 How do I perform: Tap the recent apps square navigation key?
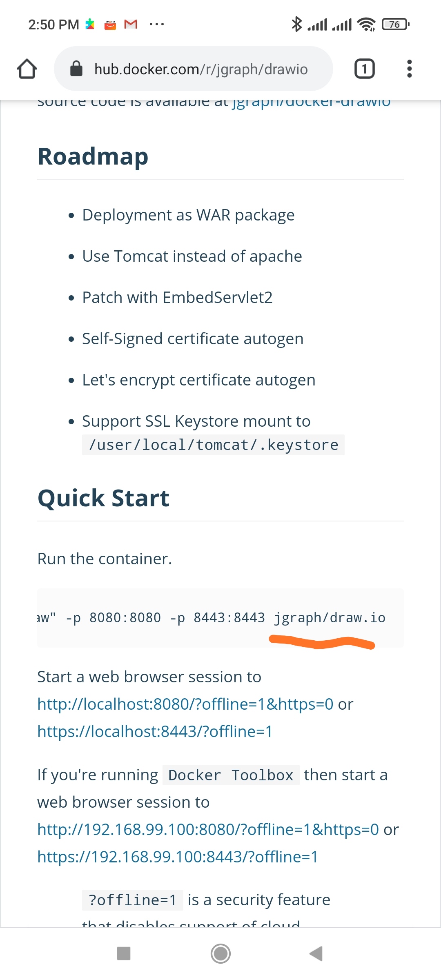(x=124, y=953)
